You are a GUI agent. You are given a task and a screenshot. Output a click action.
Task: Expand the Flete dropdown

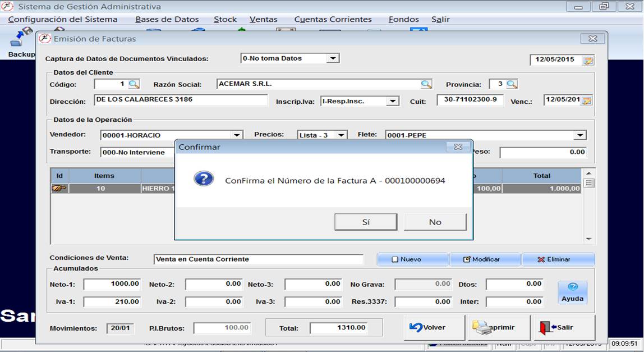[x=580, y=135]
